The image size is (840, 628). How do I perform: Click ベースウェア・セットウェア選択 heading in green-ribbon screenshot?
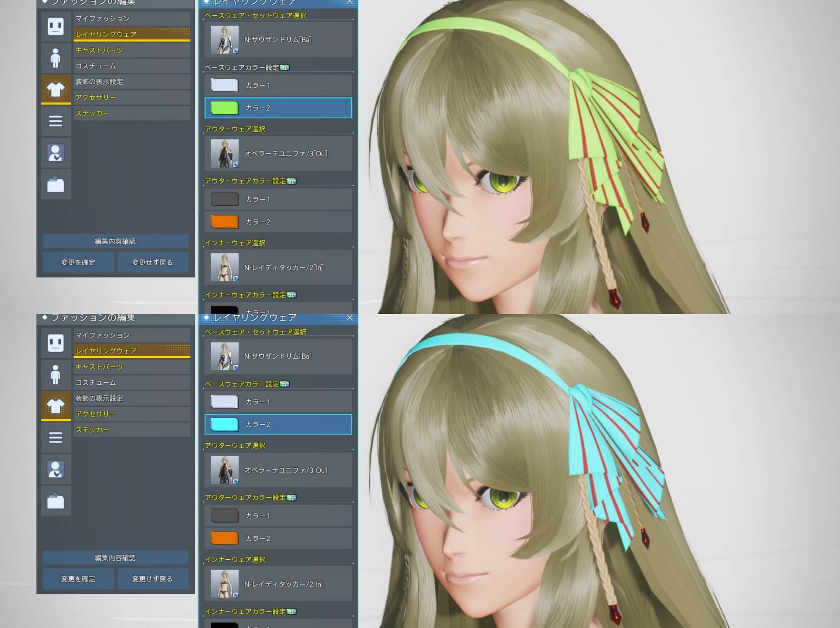(256, 16)
